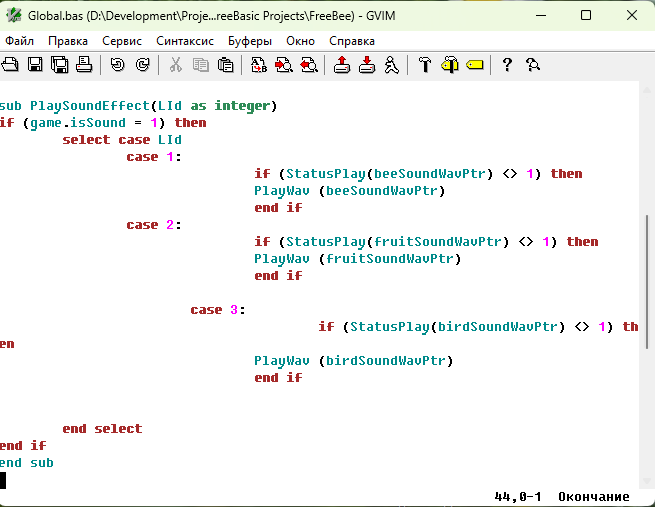Click on 'case 1:' line
This screenshot has height=507, width=655.
click(x=154, y=157)
